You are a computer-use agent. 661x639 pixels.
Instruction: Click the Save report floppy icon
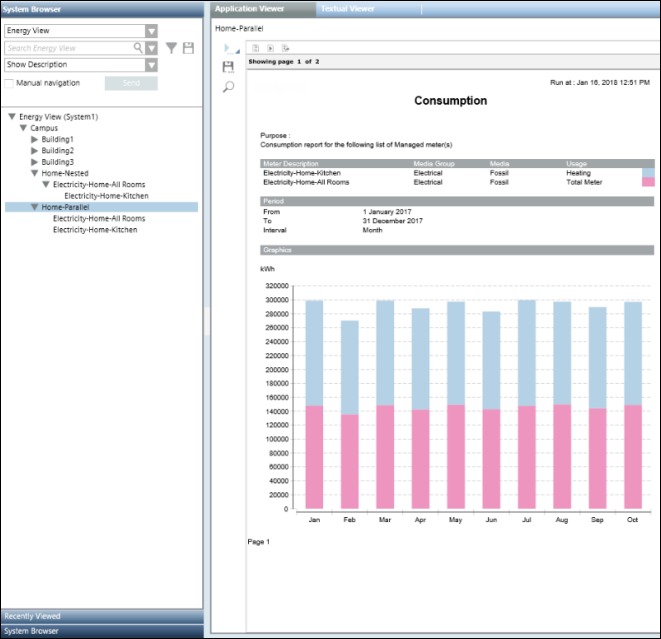coord(228,67)
